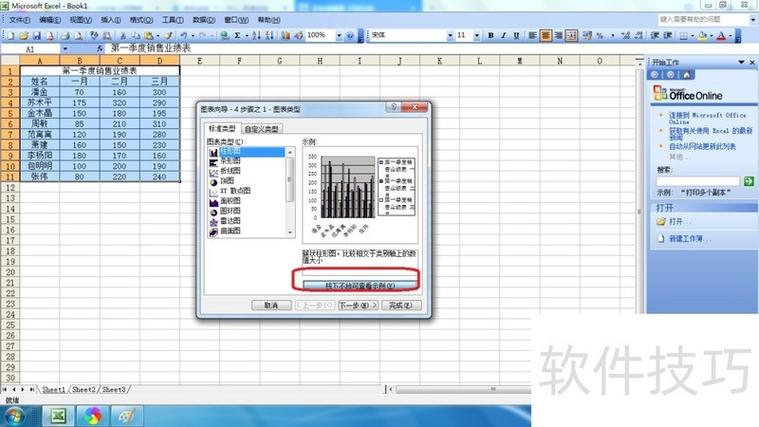Open Excel Help question icon

pos(350,36)
